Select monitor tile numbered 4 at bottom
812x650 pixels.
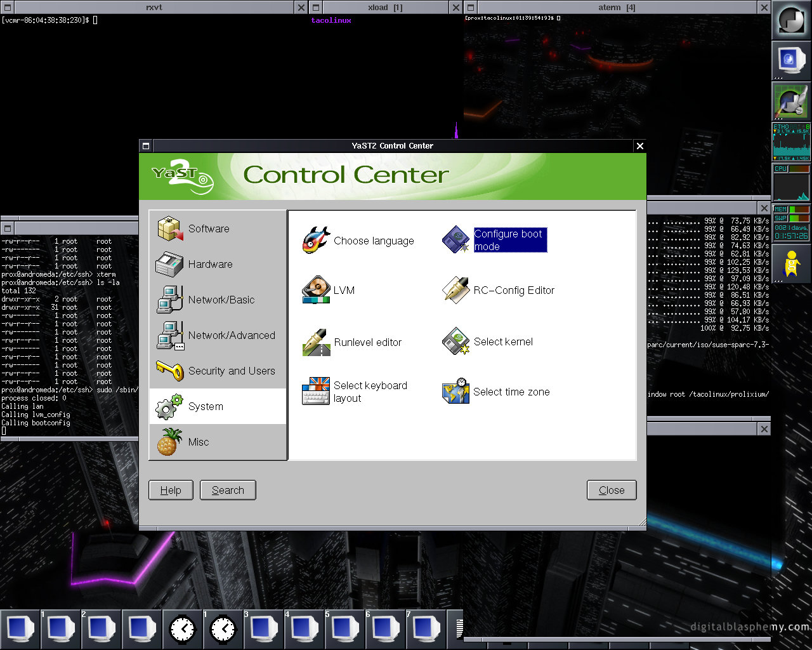[x=304, y=629]
